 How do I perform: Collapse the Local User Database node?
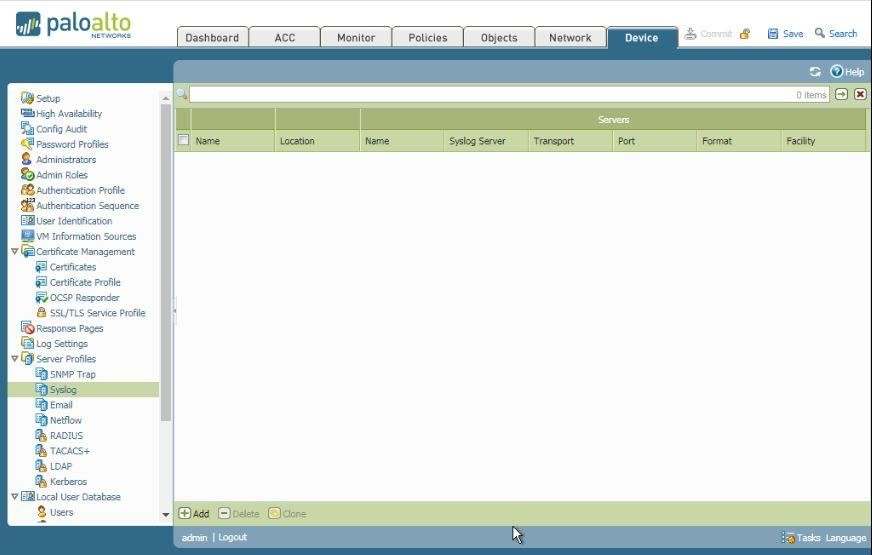pos(14,497)
